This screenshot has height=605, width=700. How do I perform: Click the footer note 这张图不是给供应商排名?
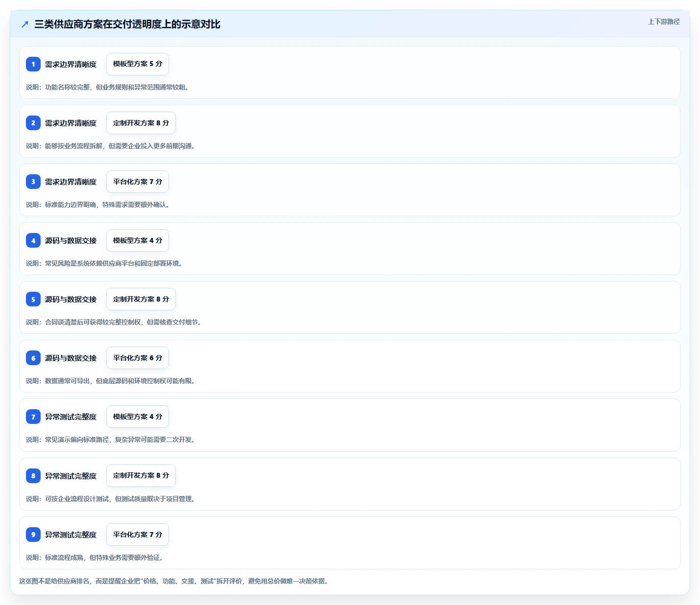(x=54, y=581)
